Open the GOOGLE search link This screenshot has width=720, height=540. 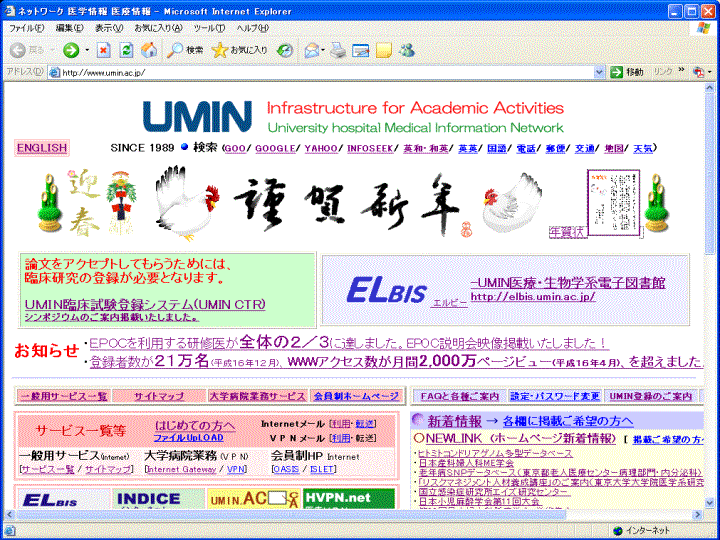(274, 148)
